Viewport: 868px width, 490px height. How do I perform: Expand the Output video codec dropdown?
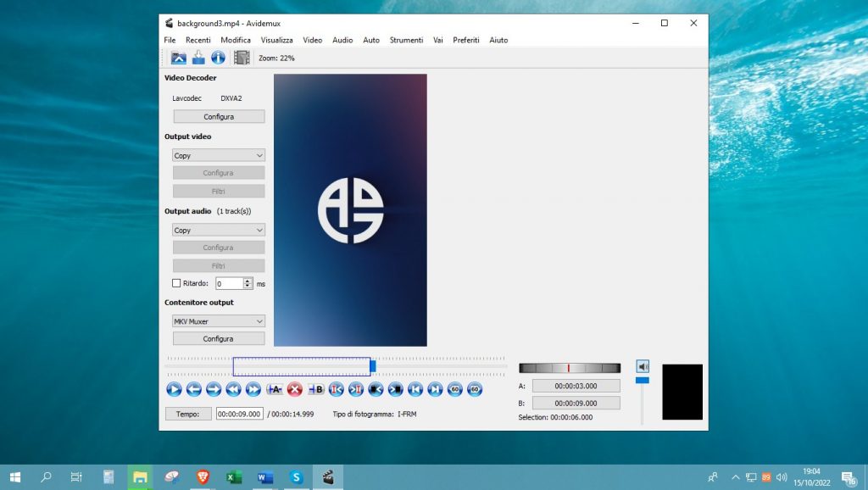219,156
